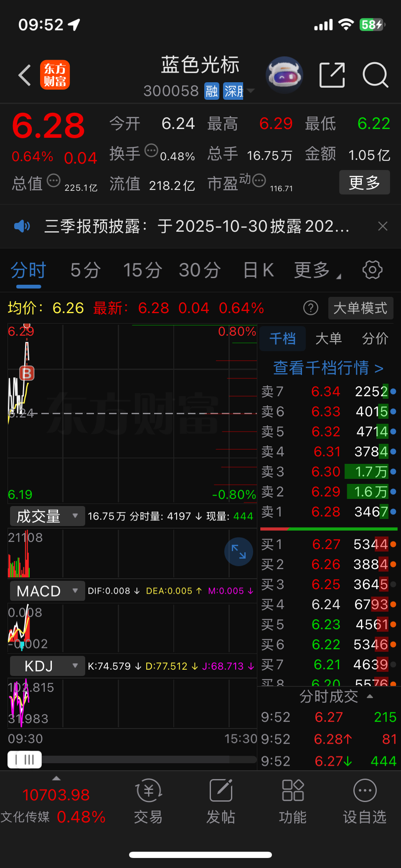Tap the share export icon
Screen dimensions: 401x868
[x=332, y=75]
